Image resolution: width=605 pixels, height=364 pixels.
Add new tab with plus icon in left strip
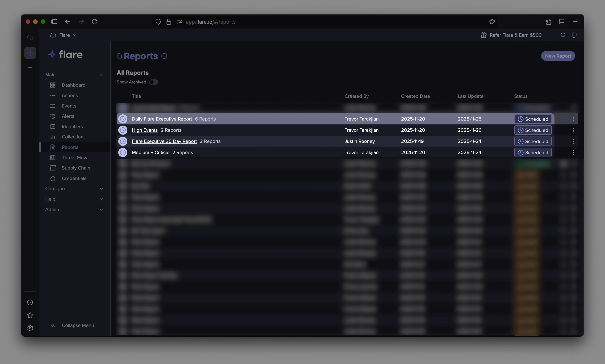(x=30, y=67)
